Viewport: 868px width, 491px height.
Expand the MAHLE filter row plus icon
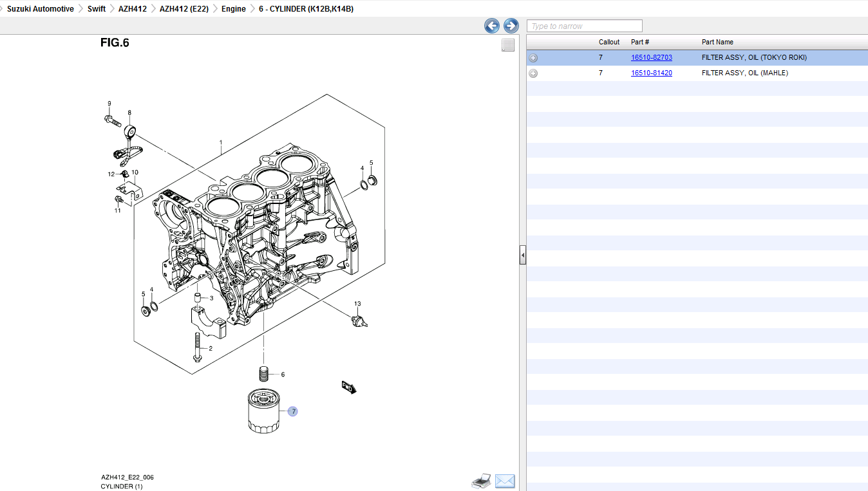(533, 73)
